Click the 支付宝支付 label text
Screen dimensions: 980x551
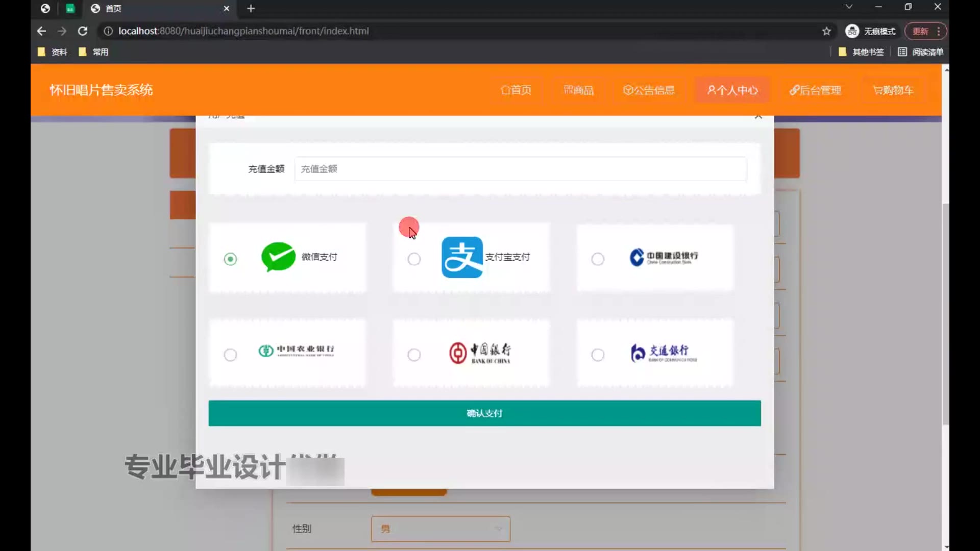tap(507, 257)
